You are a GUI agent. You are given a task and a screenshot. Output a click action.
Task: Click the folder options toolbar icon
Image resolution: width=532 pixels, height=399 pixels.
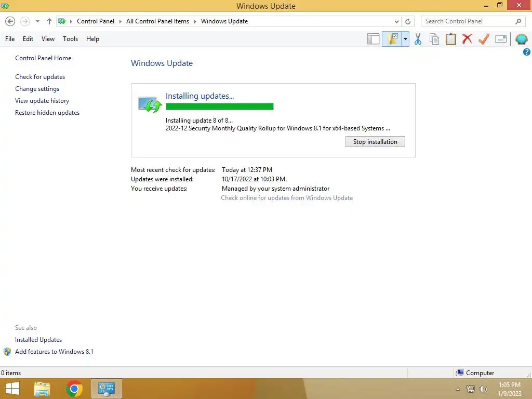[x=392, y=39]
